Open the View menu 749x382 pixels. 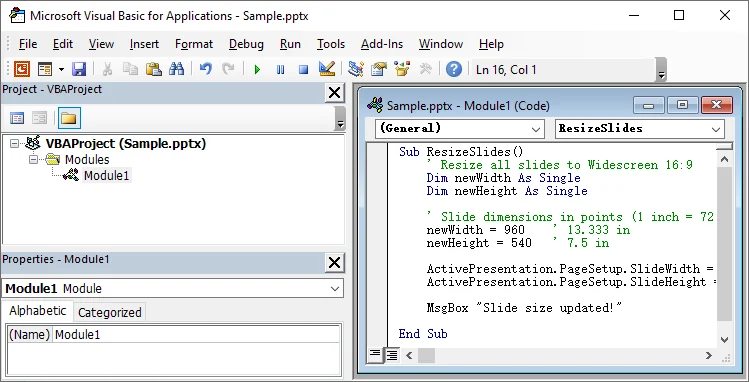click(101, 44)
